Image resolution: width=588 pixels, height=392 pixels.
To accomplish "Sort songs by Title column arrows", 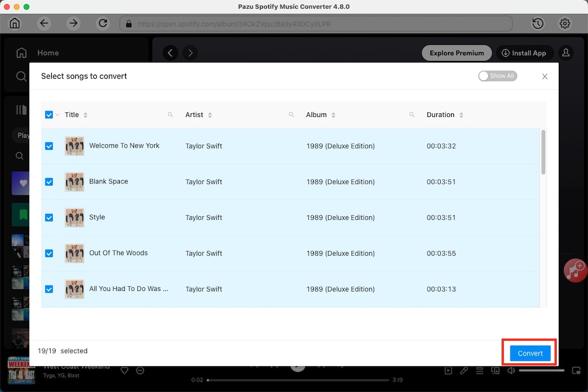I will click(86, 115).
